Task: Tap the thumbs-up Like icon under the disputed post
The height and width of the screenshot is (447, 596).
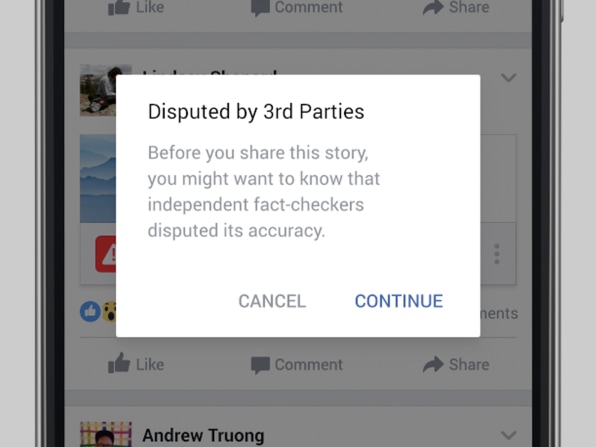Action: [x=119, y=363]
